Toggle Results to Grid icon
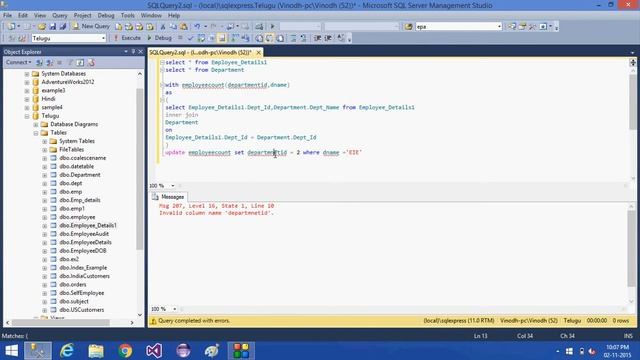Image resolution: width=640 pixels, height=360 pixels. [269, 38]
